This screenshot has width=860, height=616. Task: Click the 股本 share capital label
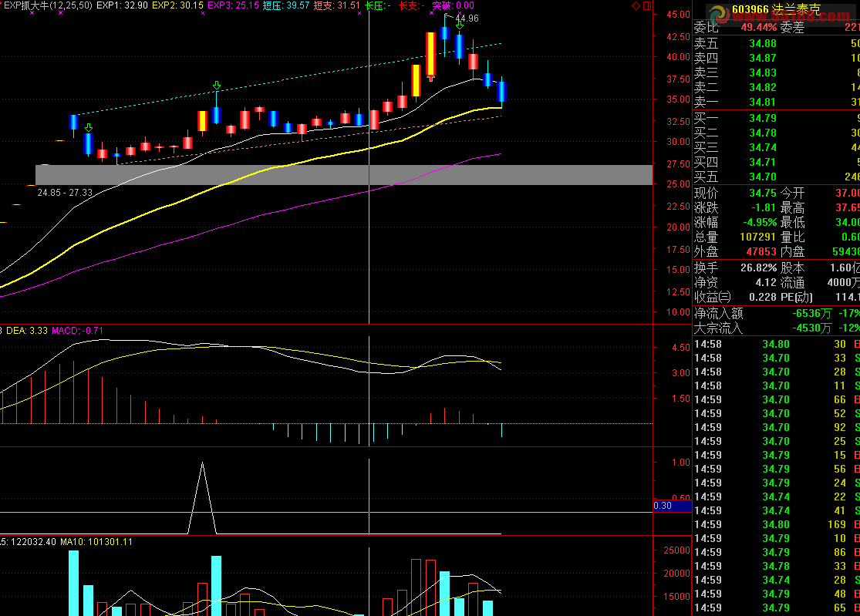(x=793, y=268)
